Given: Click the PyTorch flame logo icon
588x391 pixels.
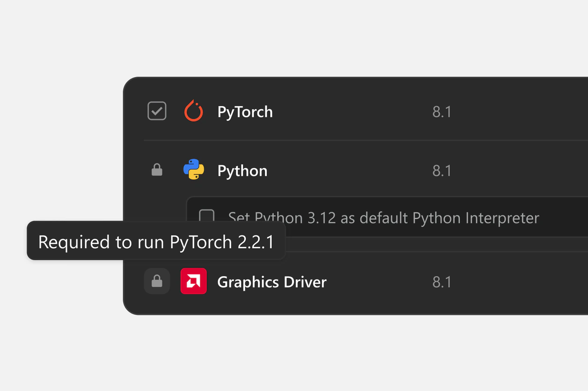Looking at the screenshot, I should [x=193, y=111].
